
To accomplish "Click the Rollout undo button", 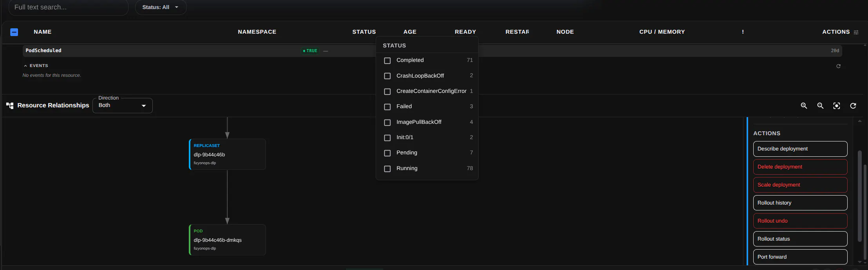I will [x=800, y=221].
